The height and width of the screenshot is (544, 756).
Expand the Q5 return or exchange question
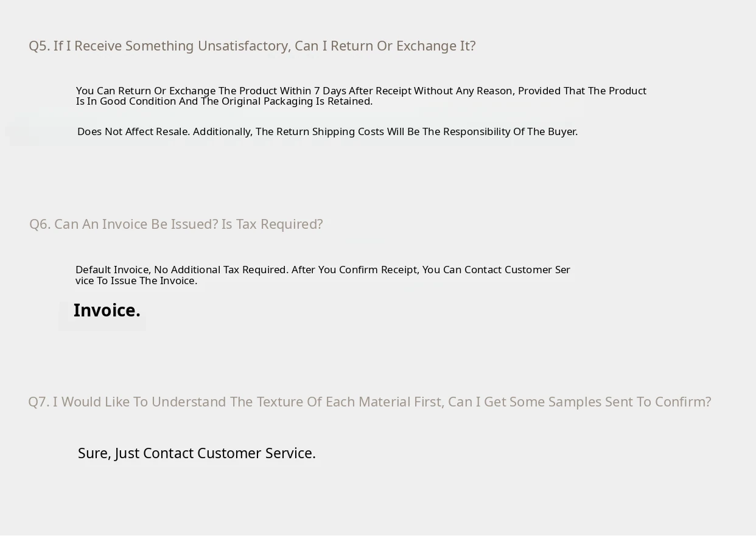[252, 46]
